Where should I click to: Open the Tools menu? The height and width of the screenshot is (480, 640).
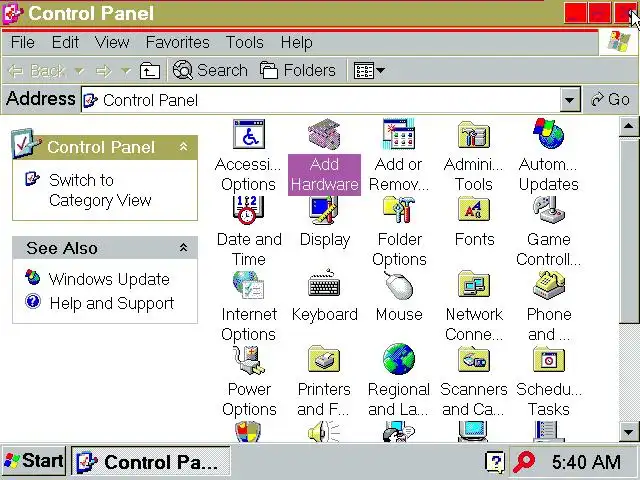(245, 42)
